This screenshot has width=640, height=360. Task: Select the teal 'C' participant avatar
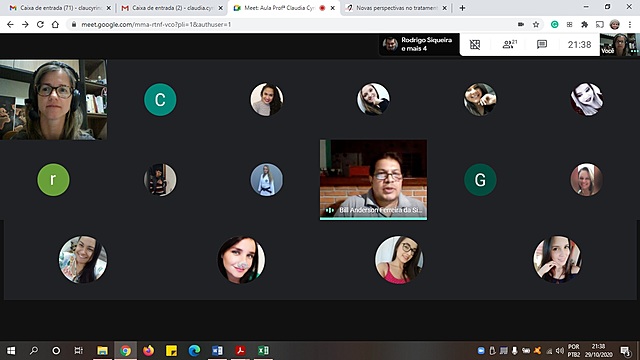pos(160,100)
